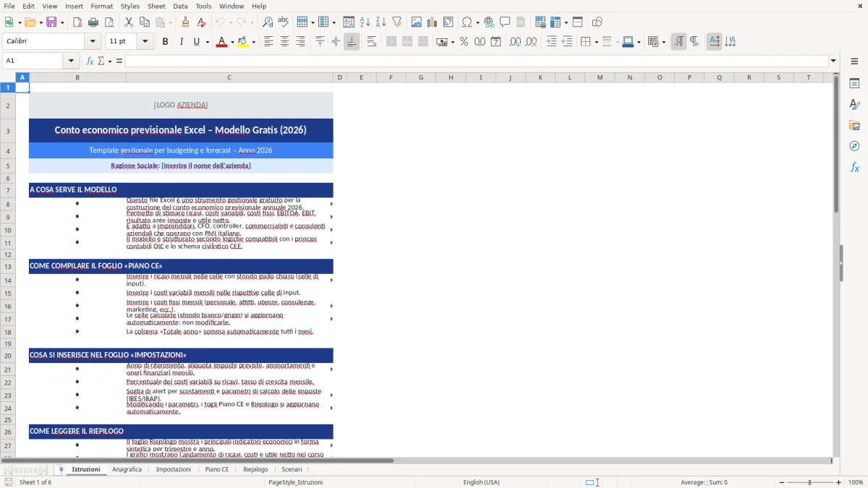Copy the selection using the toolbar icon
This screenshot has height=488, width=868.
(144, 22)
